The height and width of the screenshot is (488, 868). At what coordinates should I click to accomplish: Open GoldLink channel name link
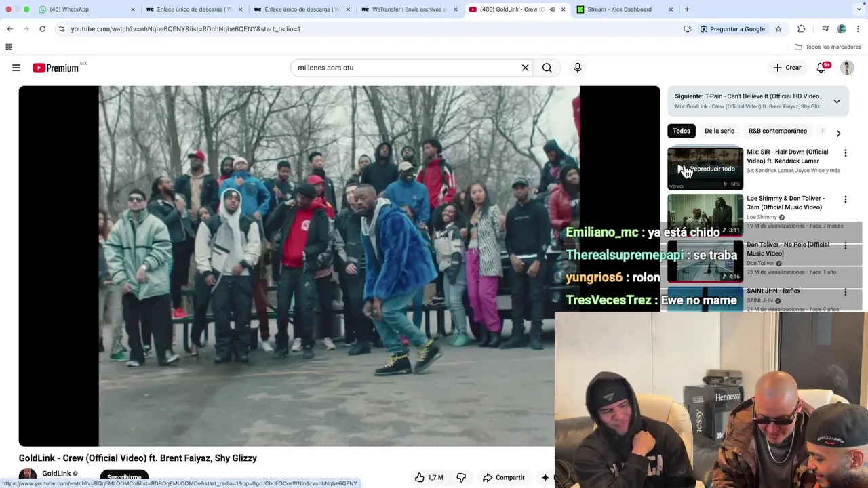(x=56, y=474)
